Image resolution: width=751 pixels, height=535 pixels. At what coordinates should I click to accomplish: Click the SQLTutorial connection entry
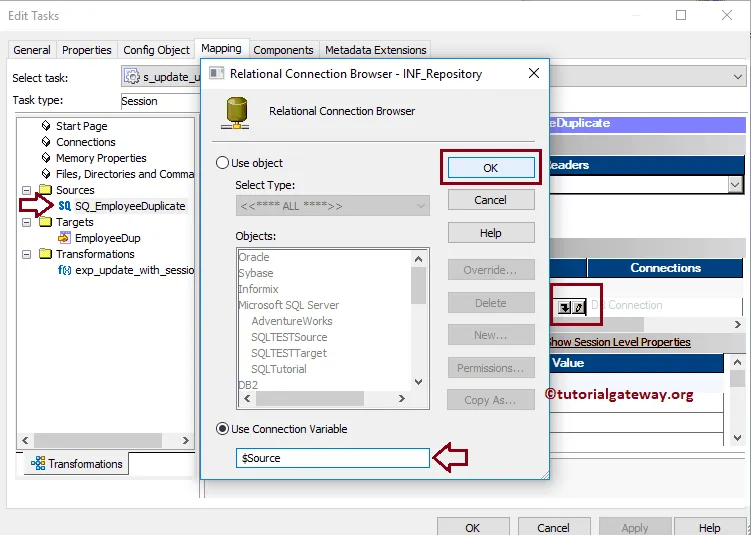pos(279,369)
